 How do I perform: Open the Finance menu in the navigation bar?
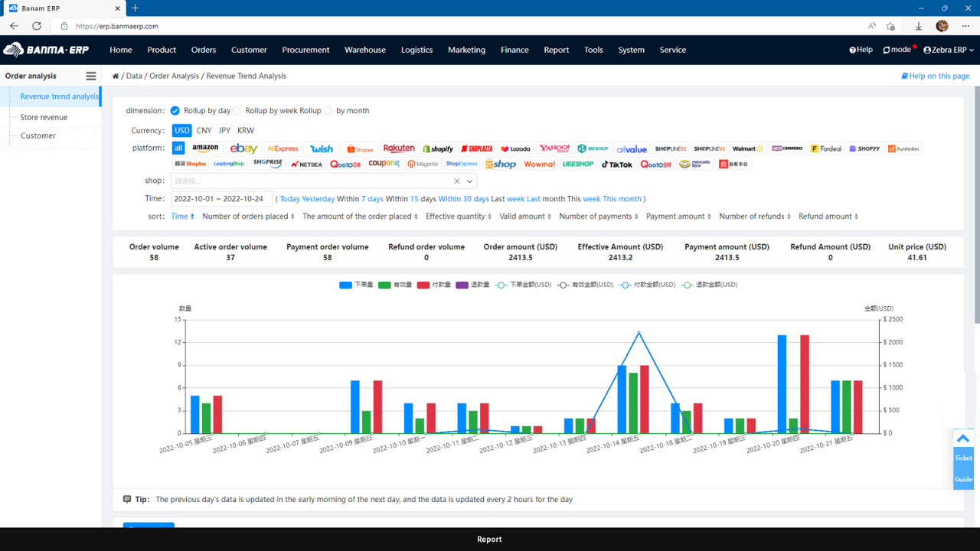pos(514,49)
